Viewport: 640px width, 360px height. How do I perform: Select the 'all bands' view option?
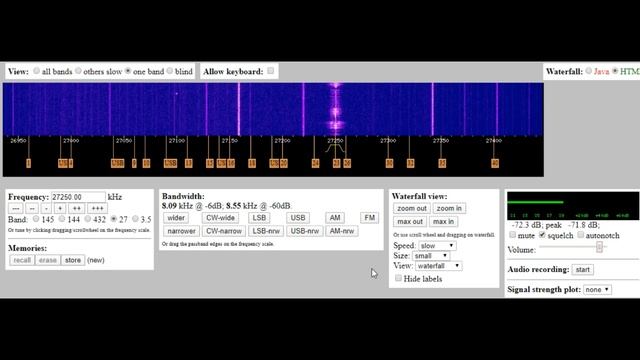click(x=36, y=71)
